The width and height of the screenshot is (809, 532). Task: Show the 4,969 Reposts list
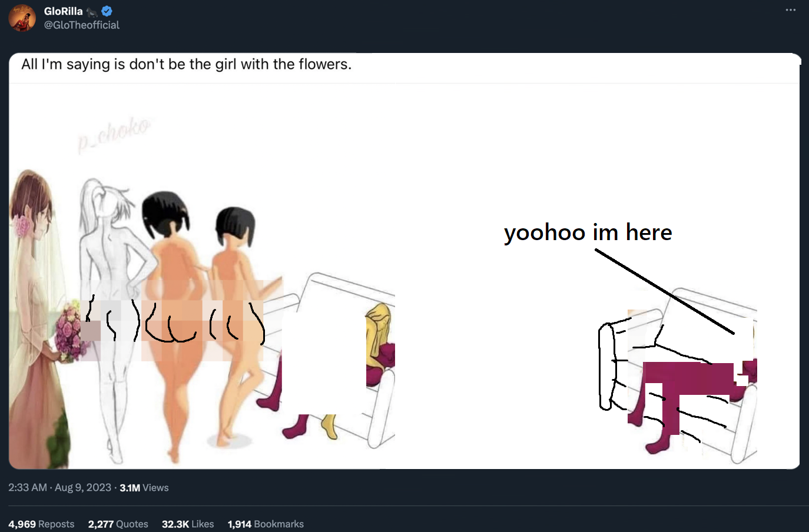41,524
